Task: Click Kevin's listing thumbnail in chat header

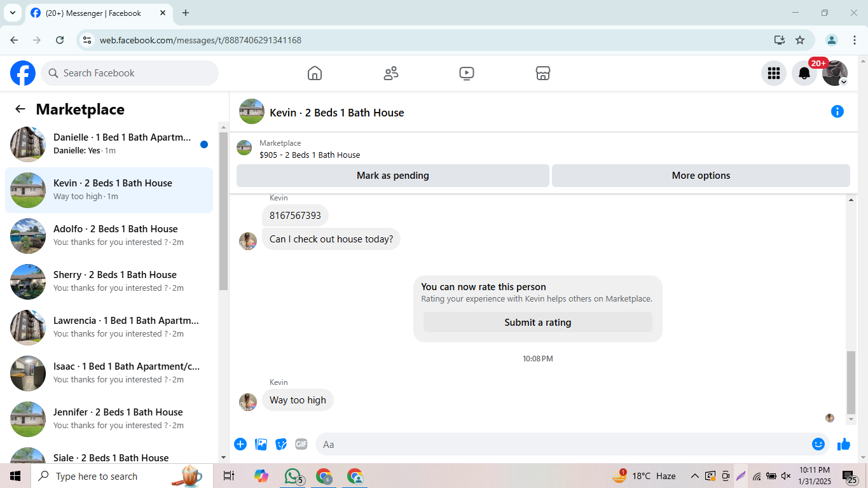Action: tap(252, 111)
